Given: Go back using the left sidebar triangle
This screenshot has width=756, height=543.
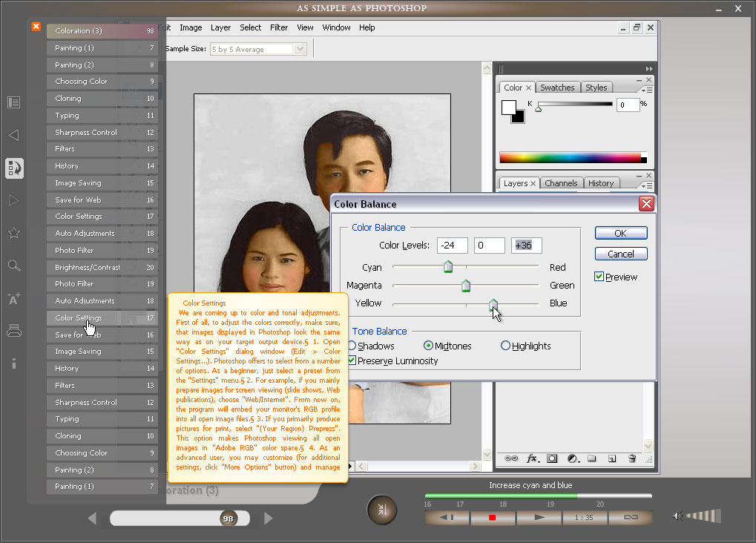Looking at the screenshot, I should [13, 135].
